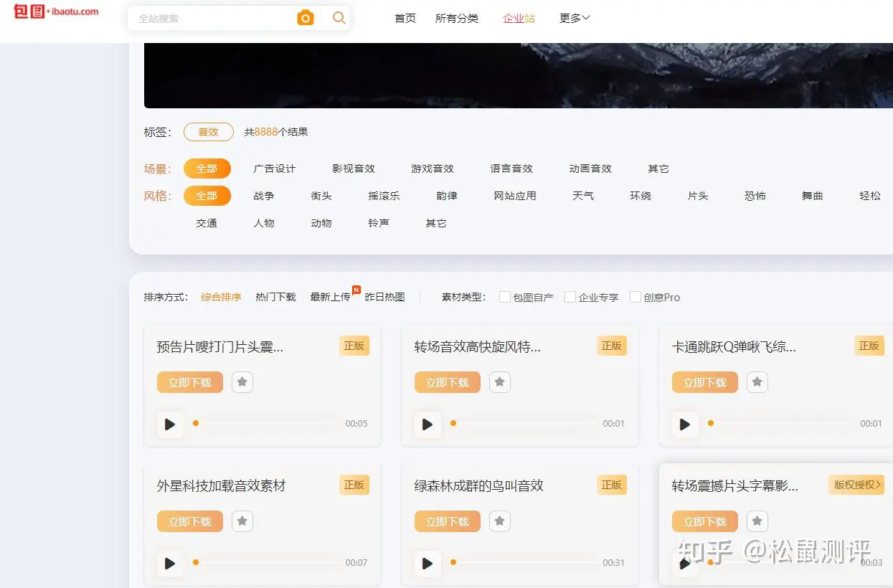This screenshot has height=588, width=893.
Task: Open title 绿森林成群的鸟叫音效
Action: (x=479, y=485)
